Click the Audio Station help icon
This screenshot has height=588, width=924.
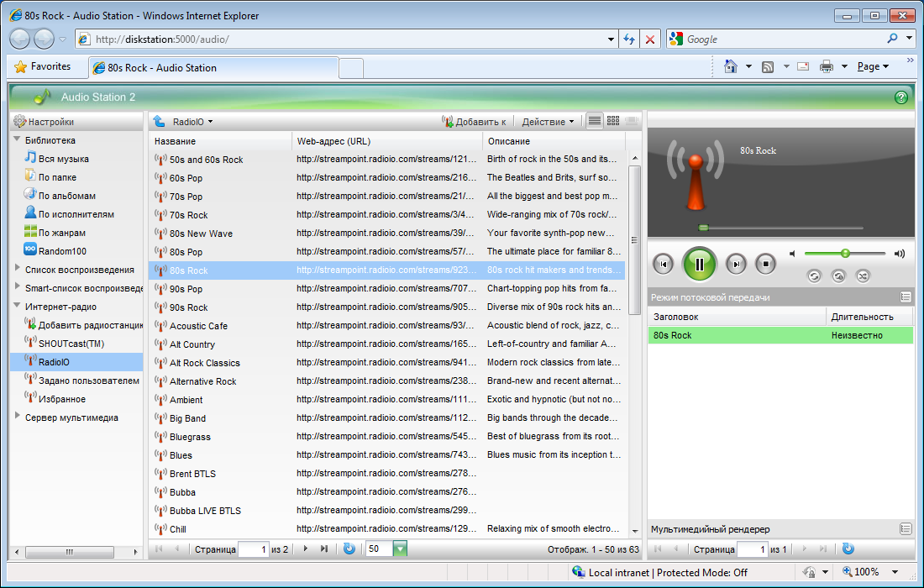coord(900,97)
